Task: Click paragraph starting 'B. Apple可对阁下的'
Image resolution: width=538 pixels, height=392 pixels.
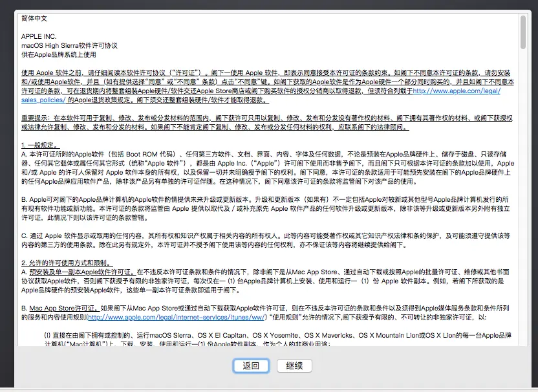Action: pos(266,209)
